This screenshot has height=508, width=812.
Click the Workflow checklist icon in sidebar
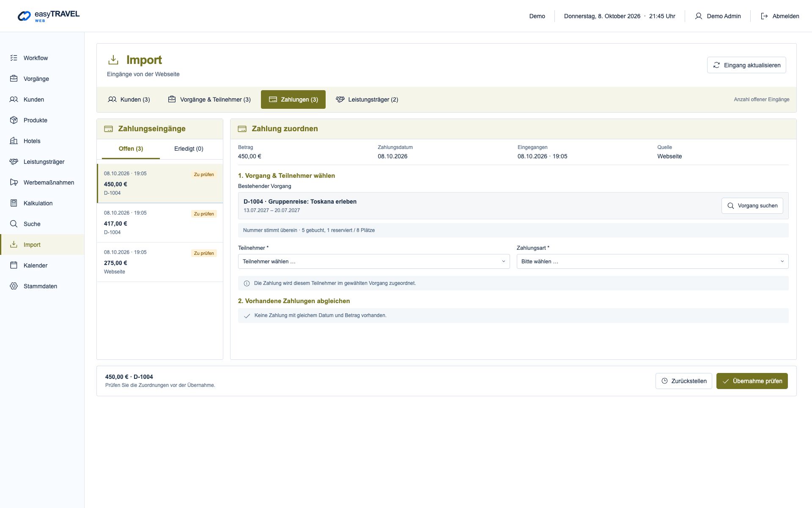click(x=14, y=58)
